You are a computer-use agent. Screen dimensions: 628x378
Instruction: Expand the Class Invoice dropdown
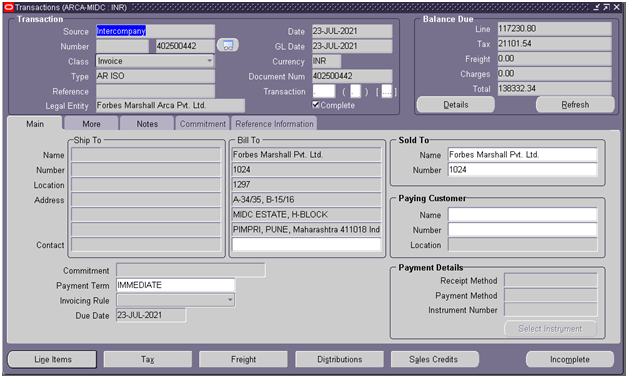click(209, 61)
